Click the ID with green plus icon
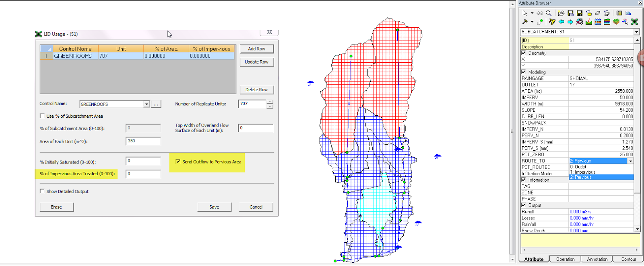The image size is (644, 266). [x=540, y=22]
